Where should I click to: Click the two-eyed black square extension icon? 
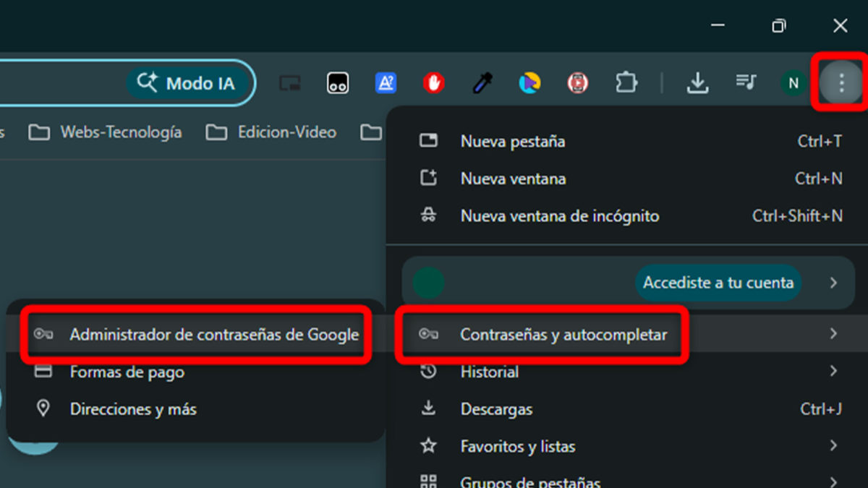pyautogui.click(x=338, y=83)
